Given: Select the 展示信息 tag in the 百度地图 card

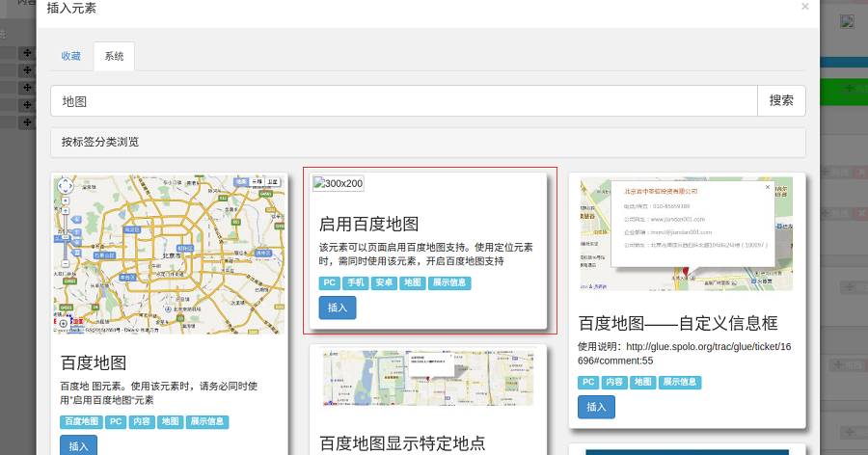Looking at the screenshot, I should pos(207,422).
